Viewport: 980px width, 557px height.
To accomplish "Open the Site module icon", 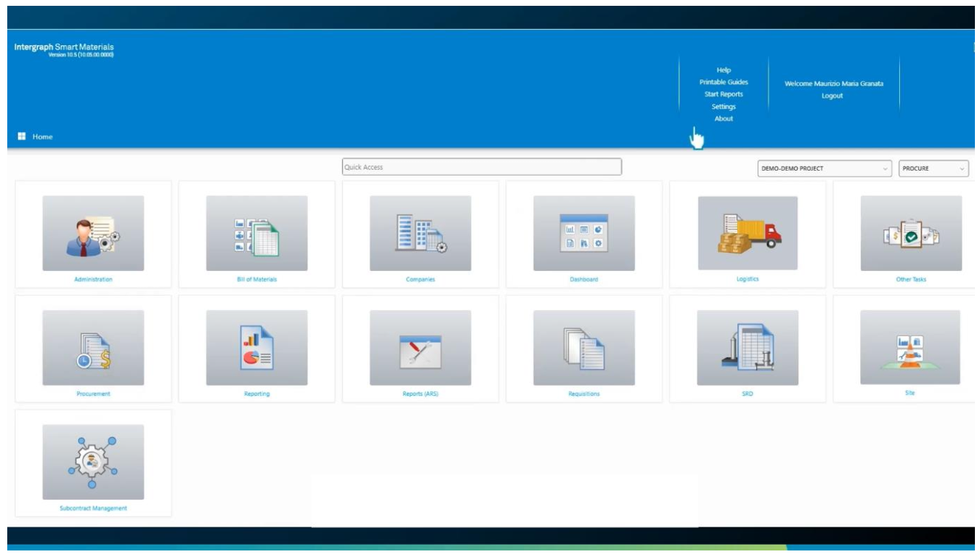I will (910, 347).
